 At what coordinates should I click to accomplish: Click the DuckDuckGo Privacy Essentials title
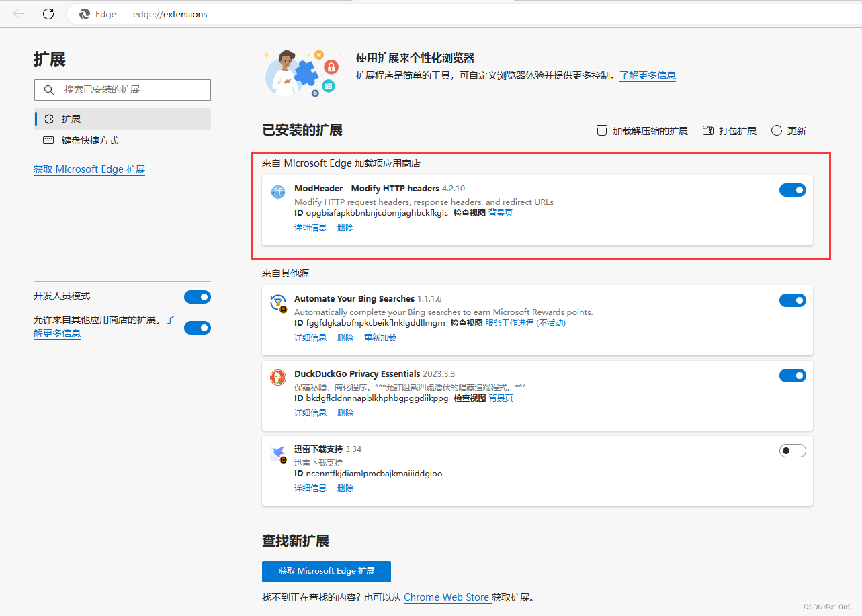pos(357,373)
